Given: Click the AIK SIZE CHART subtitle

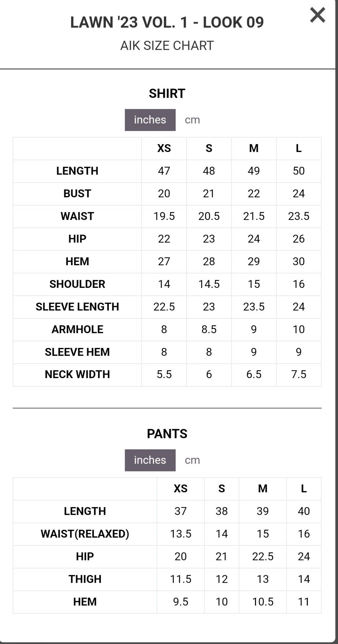Looking at the screenshot, I should pyautogui.click(x=167, y=46).
